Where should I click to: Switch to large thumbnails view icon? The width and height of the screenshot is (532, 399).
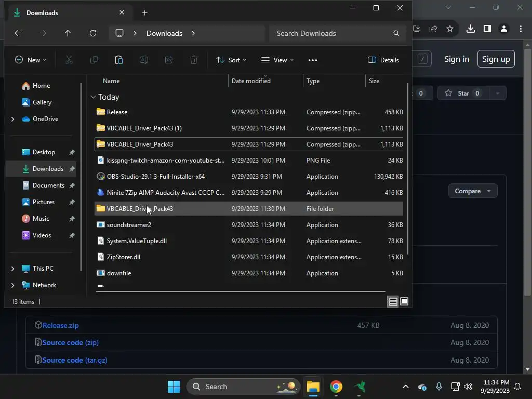(404, 301)
